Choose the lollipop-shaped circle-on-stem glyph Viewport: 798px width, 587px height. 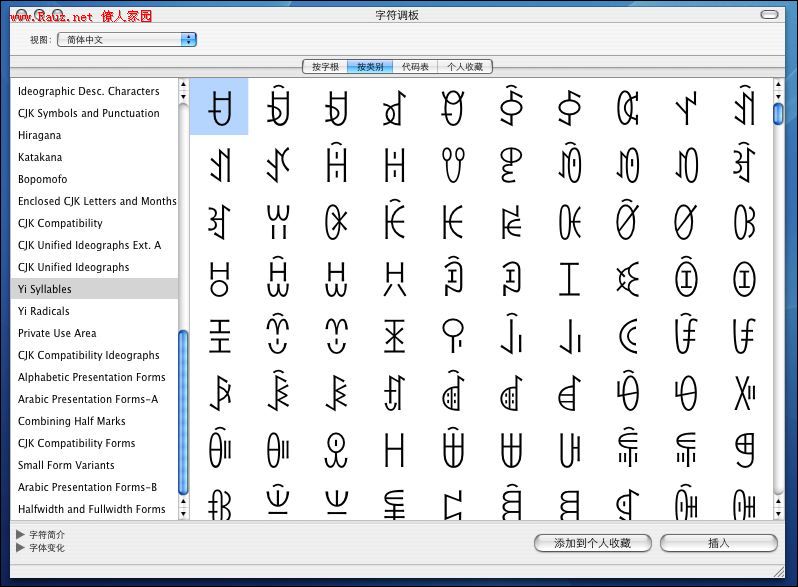point(453,335)
